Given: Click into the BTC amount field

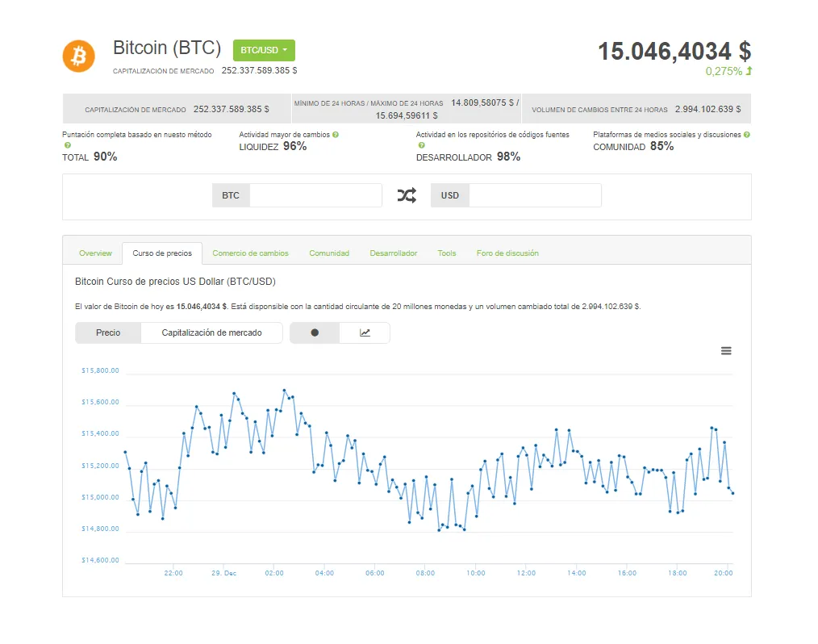Looking at the screenshot, I should click(315, 195).
